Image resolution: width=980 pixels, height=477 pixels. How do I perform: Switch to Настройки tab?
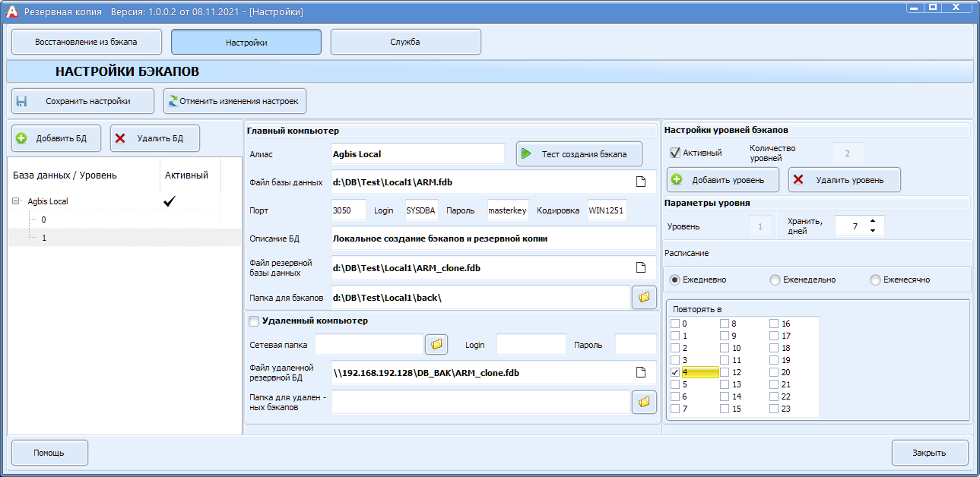click(x=246, y=42)
